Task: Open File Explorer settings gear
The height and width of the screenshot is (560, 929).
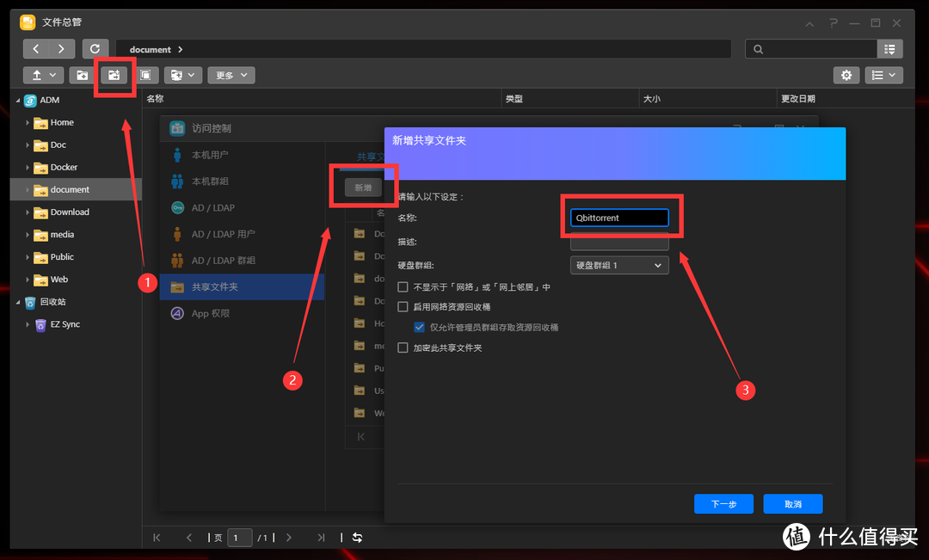Action: 846,75
